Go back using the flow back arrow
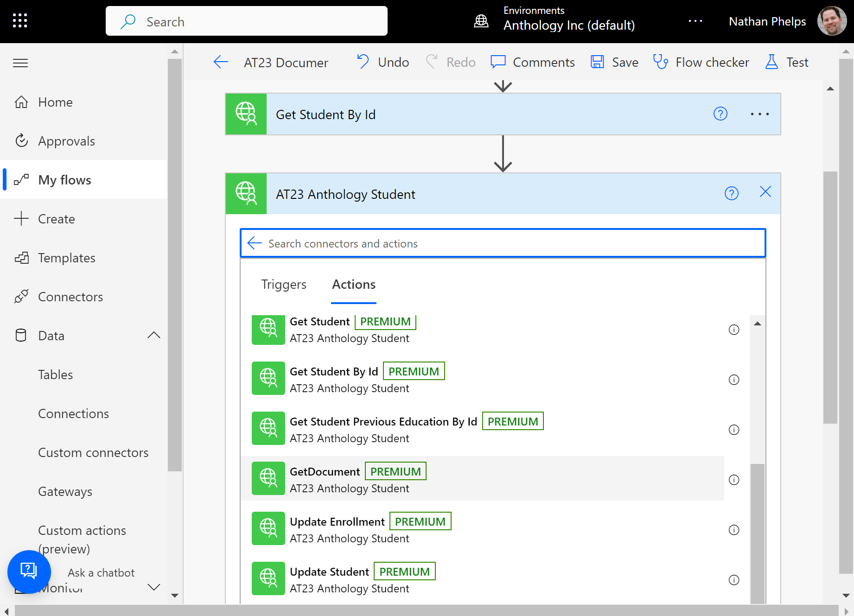 click(221, 62)
